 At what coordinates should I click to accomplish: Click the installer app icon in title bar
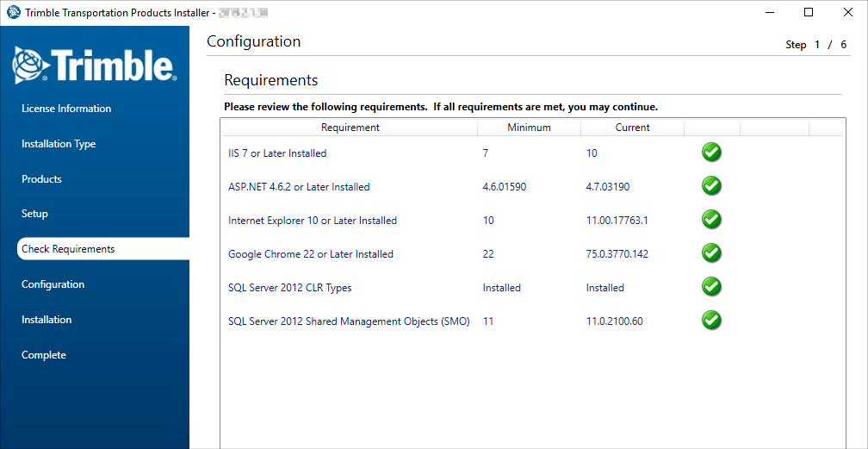point(13,12)
